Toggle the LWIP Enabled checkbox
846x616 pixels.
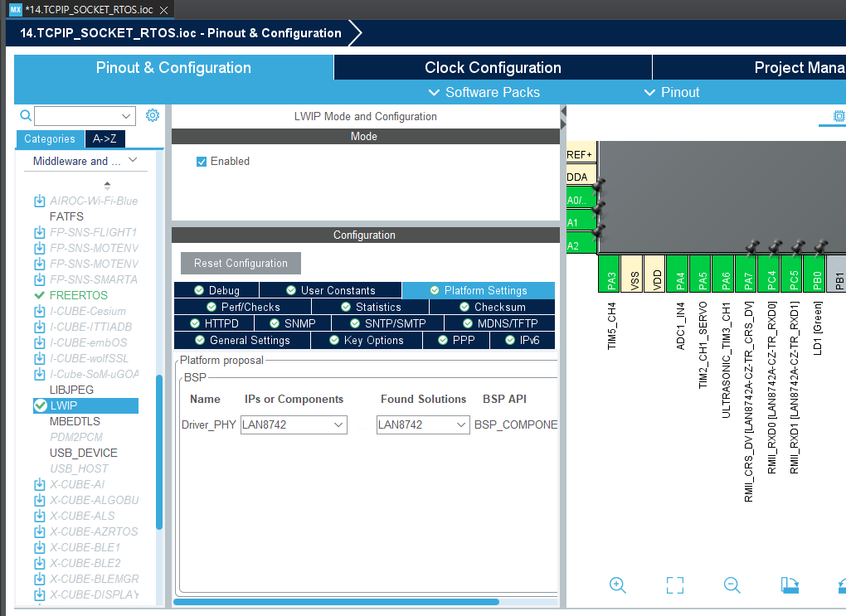coord(202,162)
